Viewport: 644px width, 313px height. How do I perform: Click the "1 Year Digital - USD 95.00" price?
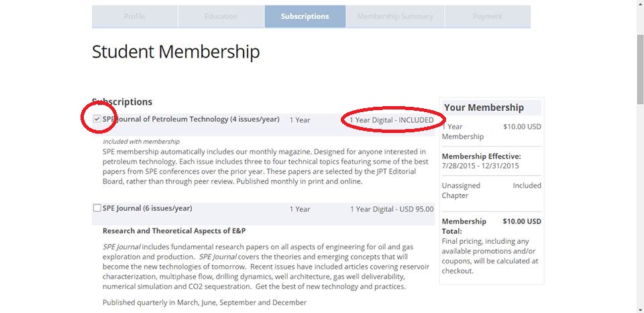tap(391, 209)
